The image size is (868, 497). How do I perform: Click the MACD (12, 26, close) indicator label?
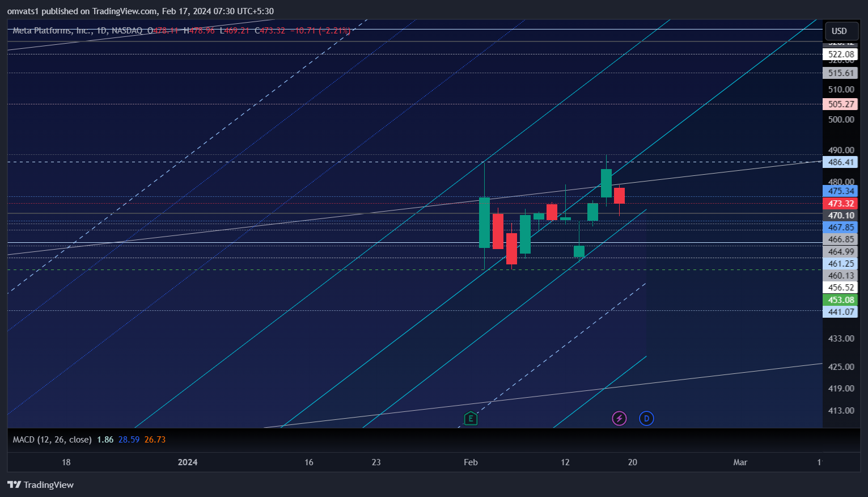pyautogui.click(x=52, y=440)
